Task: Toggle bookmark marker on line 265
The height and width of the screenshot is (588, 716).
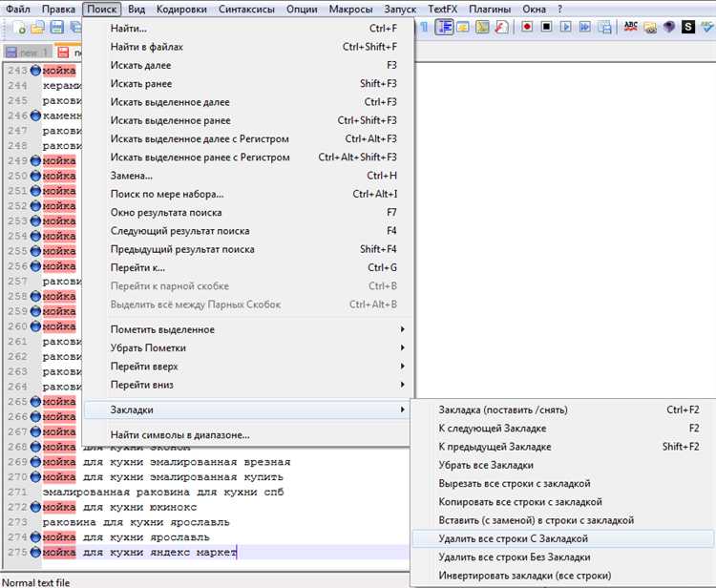Action: (35, 402)
